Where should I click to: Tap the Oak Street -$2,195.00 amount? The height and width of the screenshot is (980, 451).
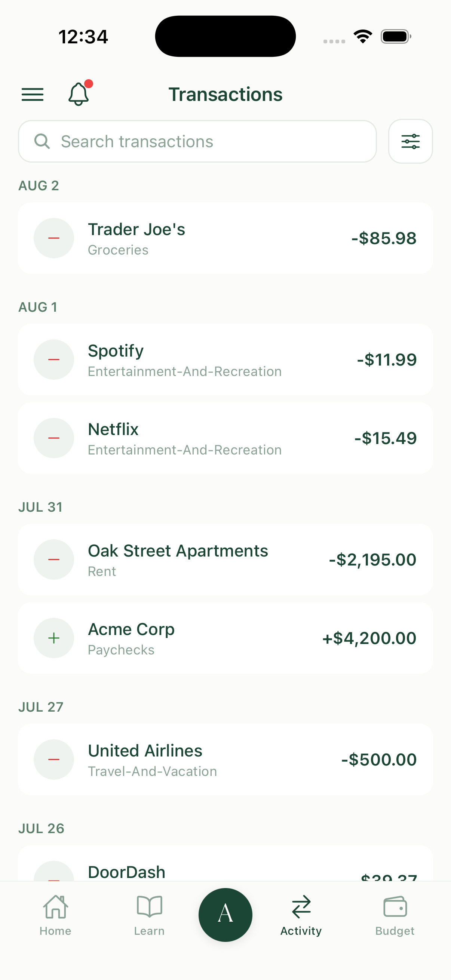click(372, 560)
